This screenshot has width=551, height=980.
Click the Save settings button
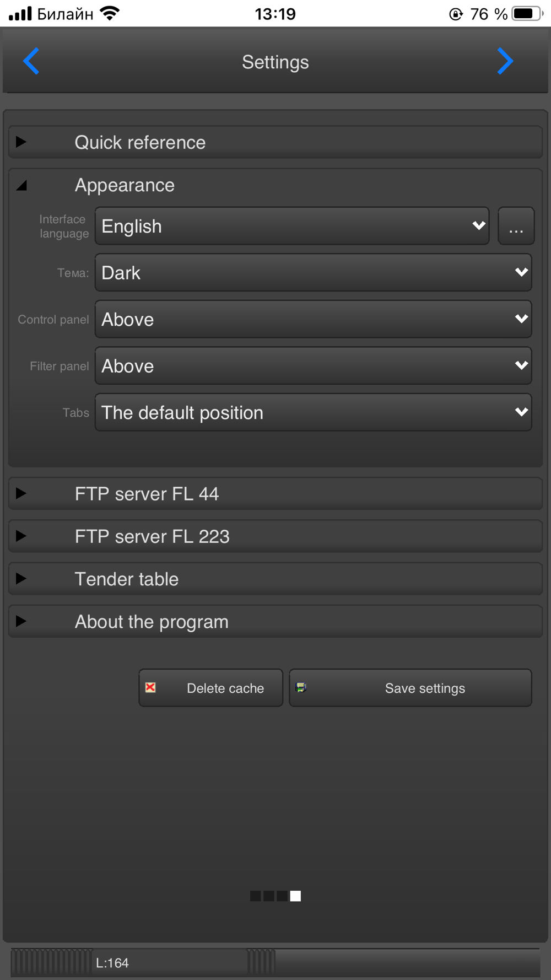point(424,688)
